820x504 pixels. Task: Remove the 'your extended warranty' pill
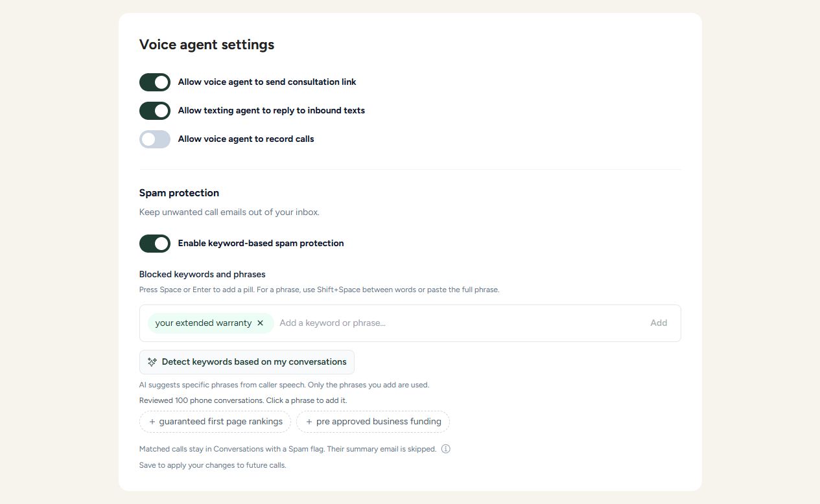[260, 323]
